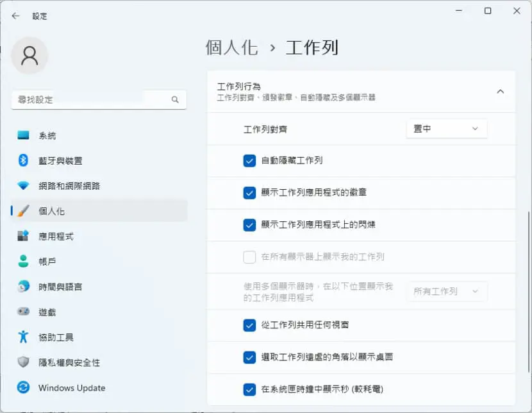
Task: Click the vertical scrollbar of settings page
Action: (x=528, y=292)
